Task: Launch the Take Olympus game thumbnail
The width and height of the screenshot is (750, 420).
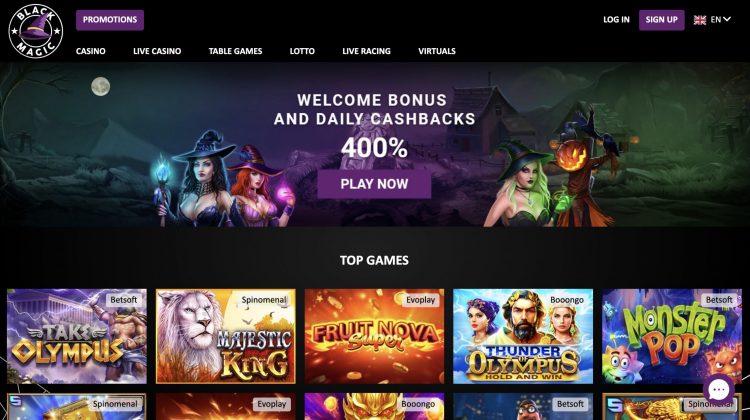Action: click(77, 336)
